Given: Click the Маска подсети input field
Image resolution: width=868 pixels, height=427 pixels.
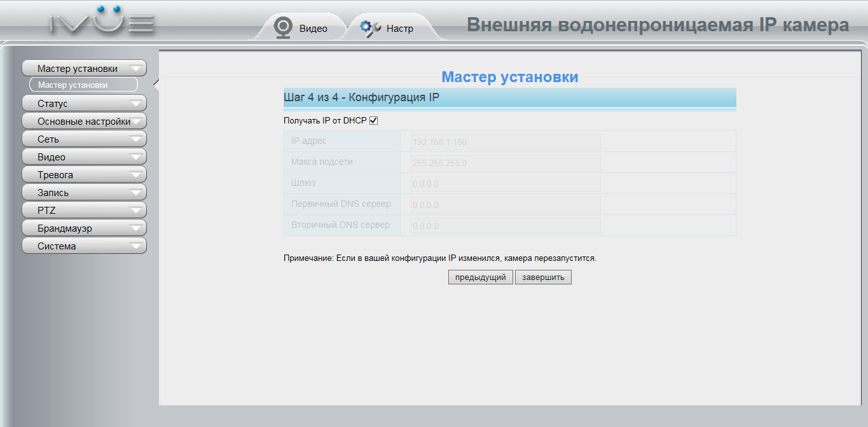Looking at the screenshot, I should (x=506, y=163).
